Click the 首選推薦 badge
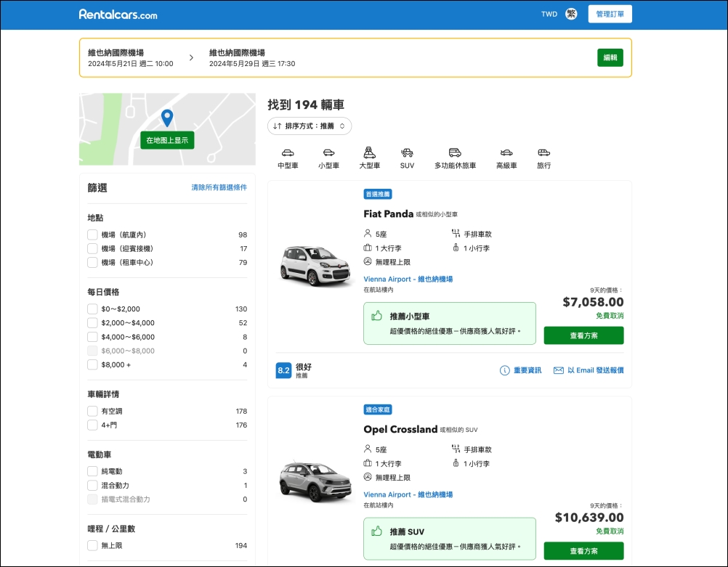The image size is (728, 567). 378,194
